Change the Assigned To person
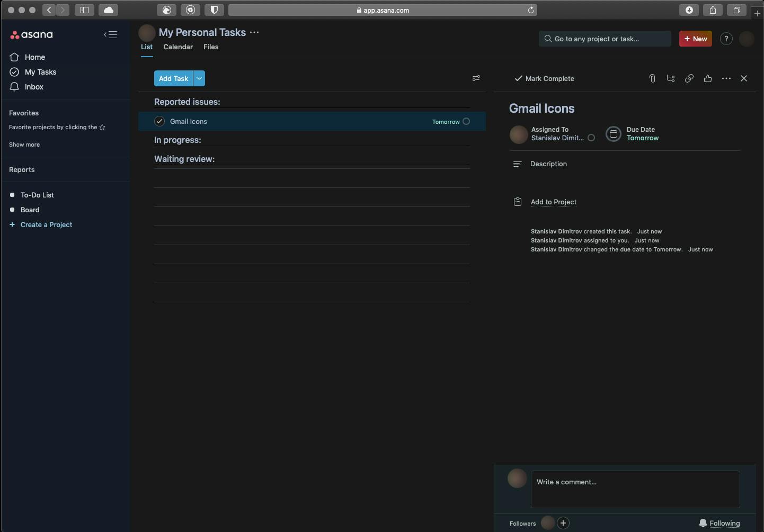Image resolution: width=764 pixels, height=532 pixels. (x=557, y=134)
